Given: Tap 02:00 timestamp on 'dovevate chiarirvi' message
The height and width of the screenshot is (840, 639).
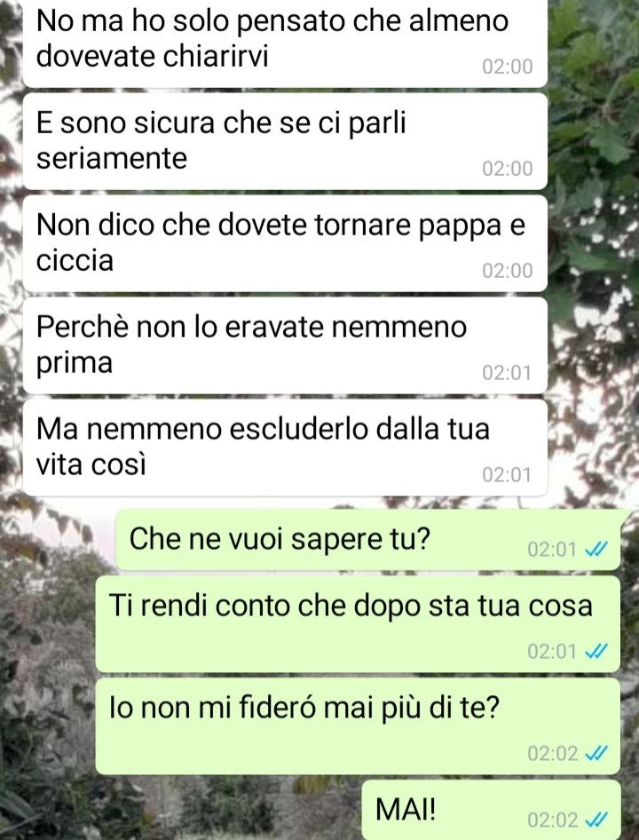Looking at the screenshot, I should pos(508,67).
